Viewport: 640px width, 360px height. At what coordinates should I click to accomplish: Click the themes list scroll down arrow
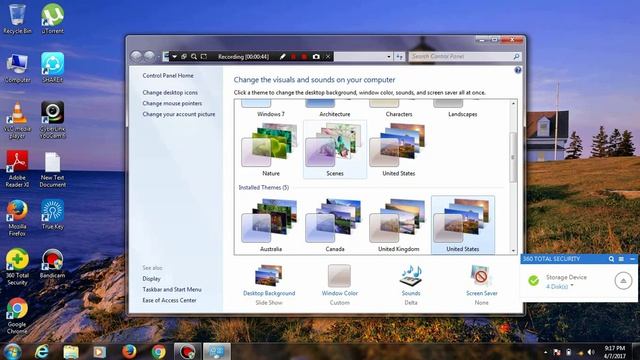point(513,251)
